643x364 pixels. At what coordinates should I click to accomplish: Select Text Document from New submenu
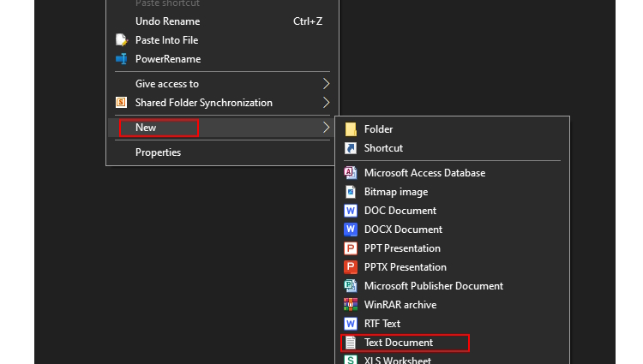point(399,343)
